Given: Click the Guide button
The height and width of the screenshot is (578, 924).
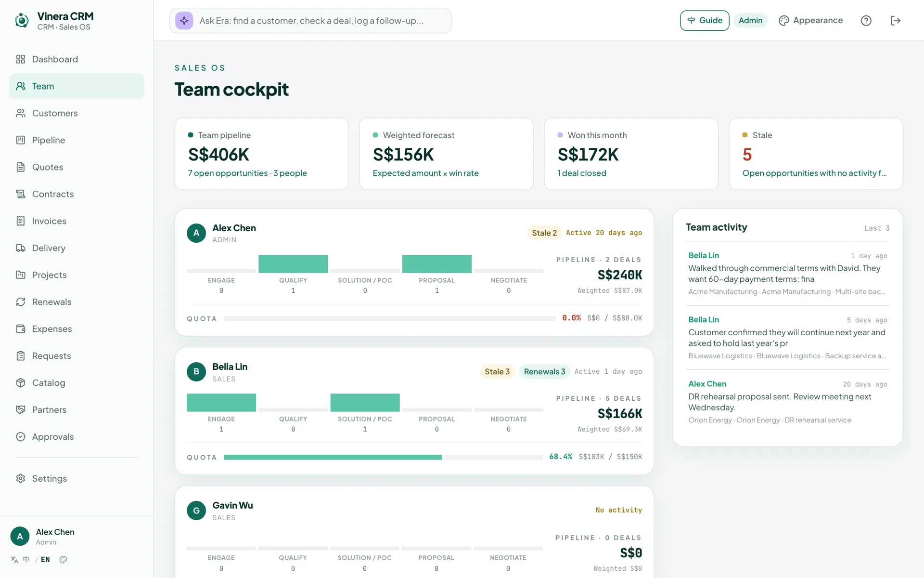Looking at the screenshot, I should (x=705, y=21).
